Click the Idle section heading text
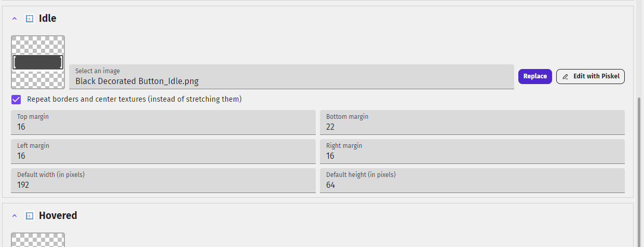Viewport: 644px width, 247px height. 48,19
